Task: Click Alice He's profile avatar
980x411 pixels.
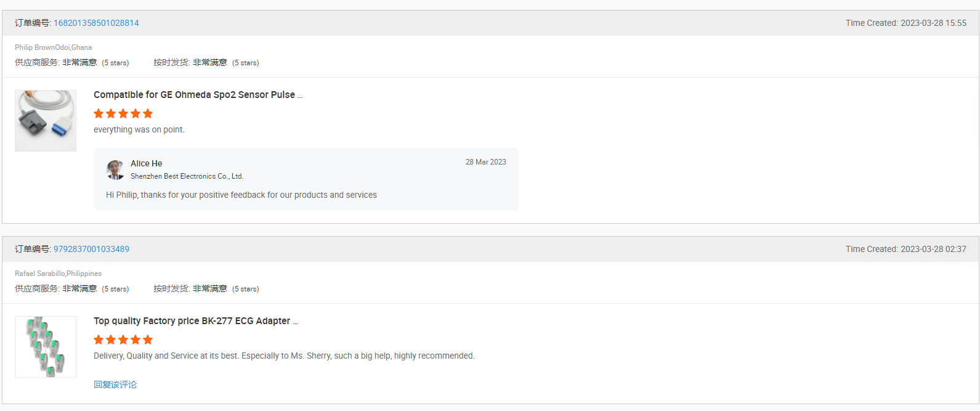Action: tap(115, 169)
